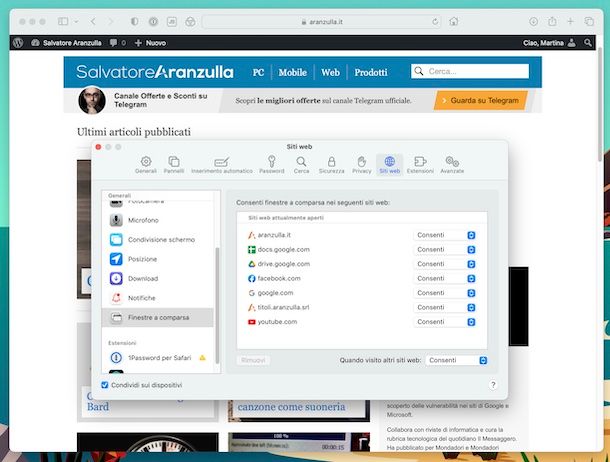610x462 pixels.
Task: Click the Rimuovi button
Action: pos(253,360)
